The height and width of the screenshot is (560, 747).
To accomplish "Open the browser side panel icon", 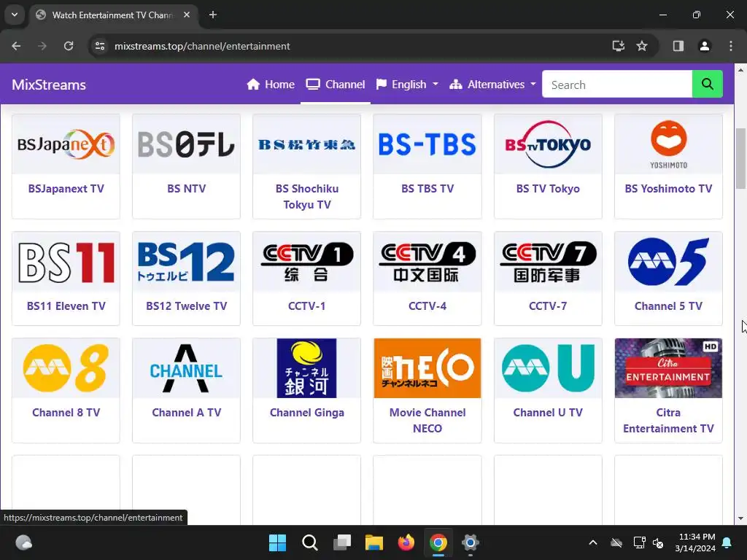I will click(x=678, y=46).
